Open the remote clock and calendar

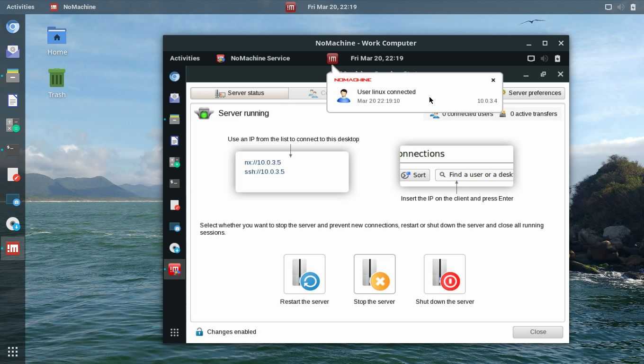377,58
